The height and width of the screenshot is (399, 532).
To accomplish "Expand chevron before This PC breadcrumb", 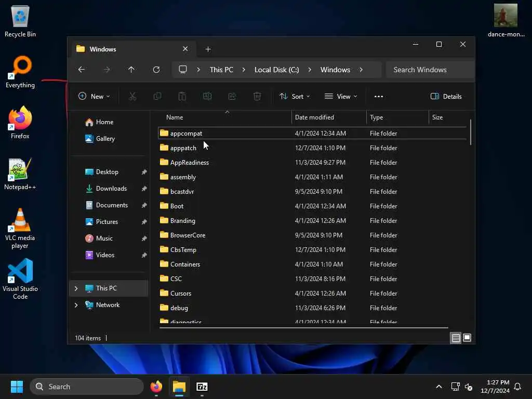I will (x=198, y=70).
